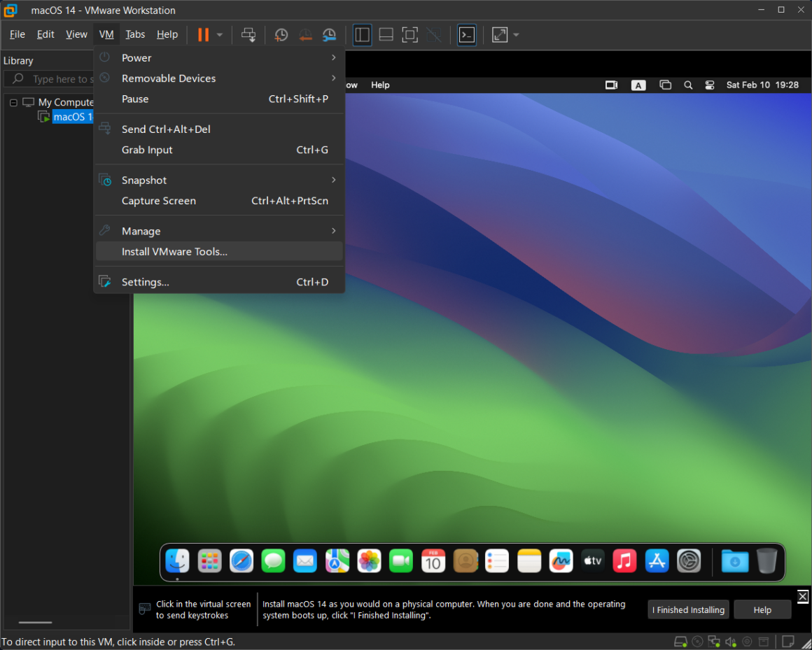Click the I Finished Installing button
The image size is (812, 650).
click(688, 609)
